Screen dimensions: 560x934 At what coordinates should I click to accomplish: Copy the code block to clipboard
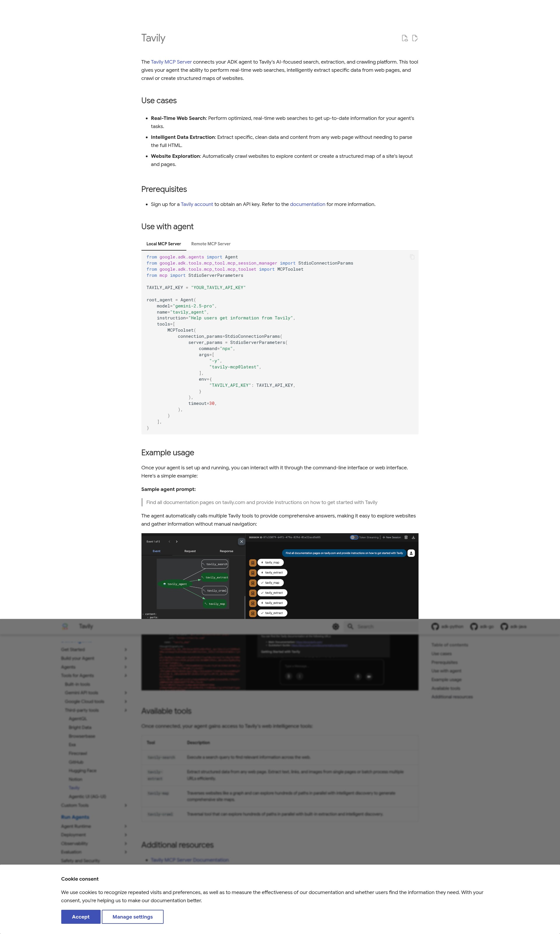(x=412, y=257)
